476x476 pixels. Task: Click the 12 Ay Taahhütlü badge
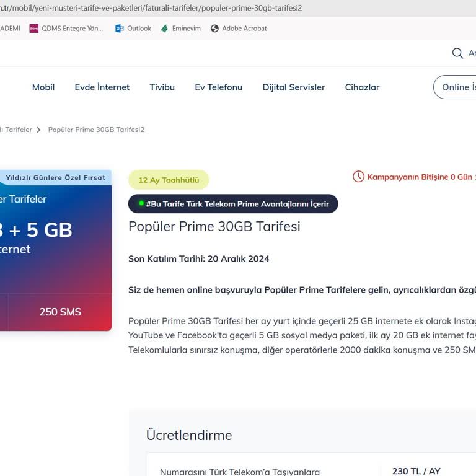tap(169, 180)
